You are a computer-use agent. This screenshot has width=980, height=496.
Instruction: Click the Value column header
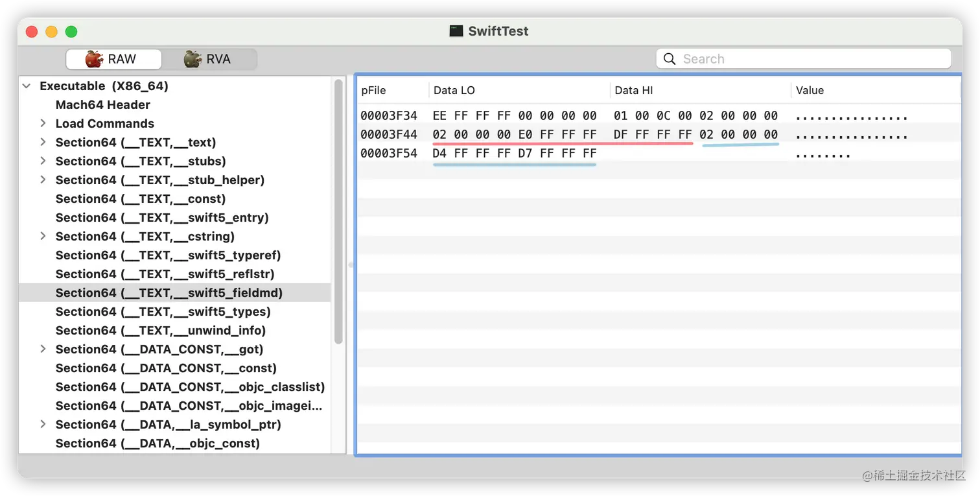pos(810,90)
